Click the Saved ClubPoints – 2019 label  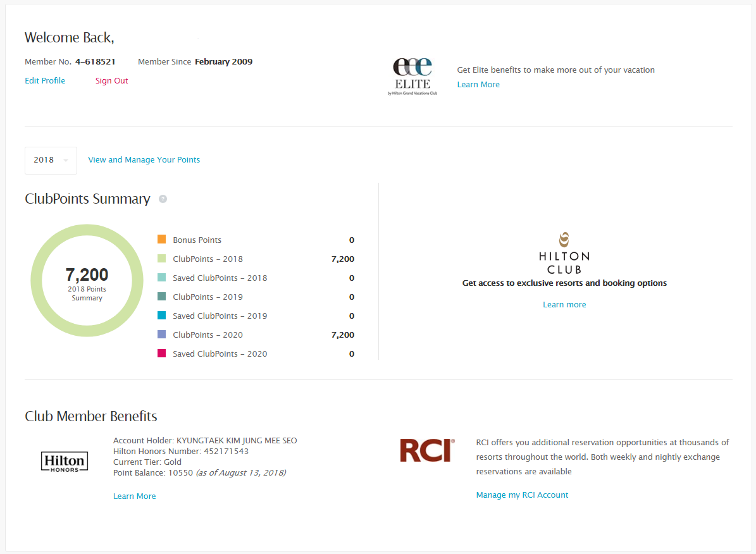pos(220,316)
